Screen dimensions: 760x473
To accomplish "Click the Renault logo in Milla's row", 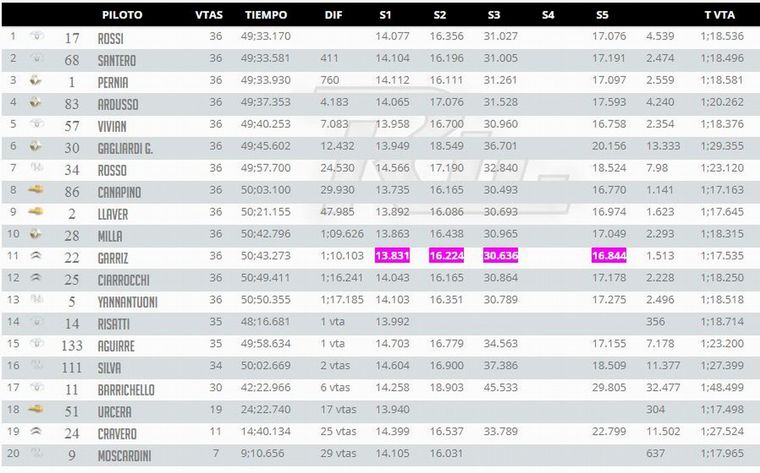I will [x=35, y=233].
